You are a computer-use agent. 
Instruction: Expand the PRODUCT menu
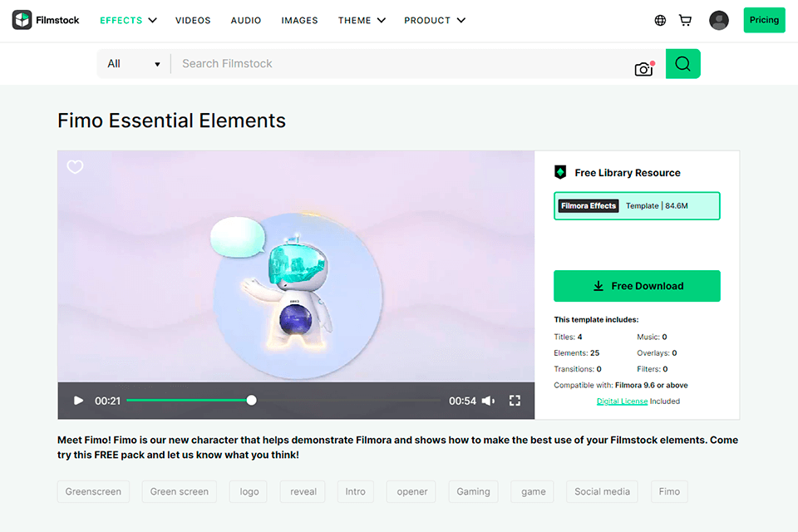(x=435, y=20)
